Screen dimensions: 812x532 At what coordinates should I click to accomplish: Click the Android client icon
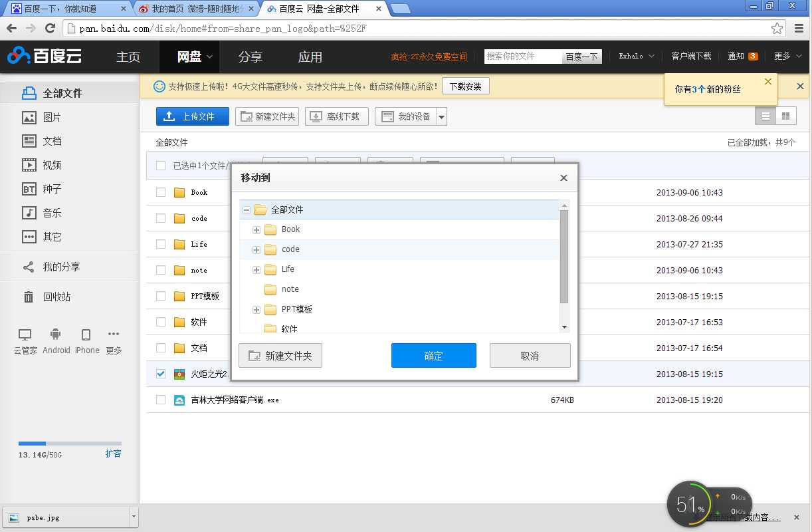point(56,336)
